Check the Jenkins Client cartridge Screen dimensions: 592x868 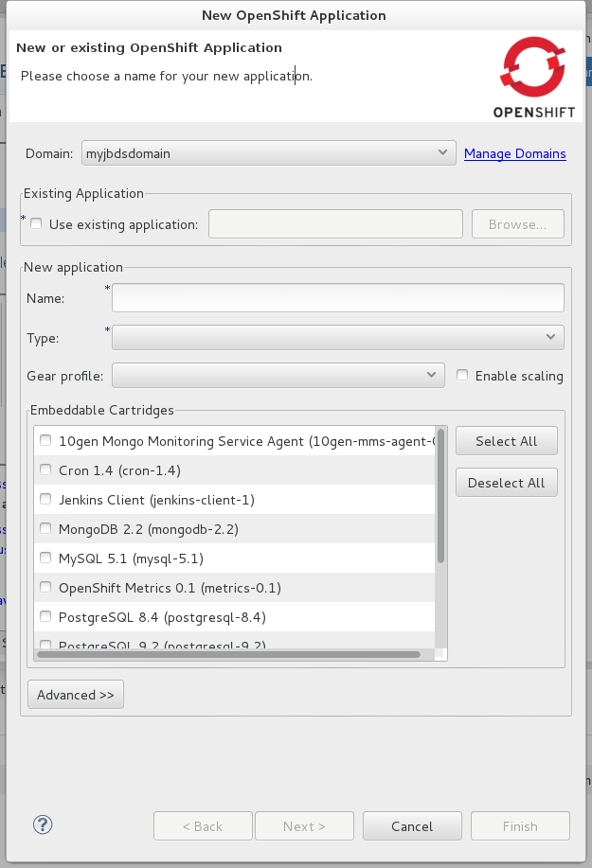(45, 500)
